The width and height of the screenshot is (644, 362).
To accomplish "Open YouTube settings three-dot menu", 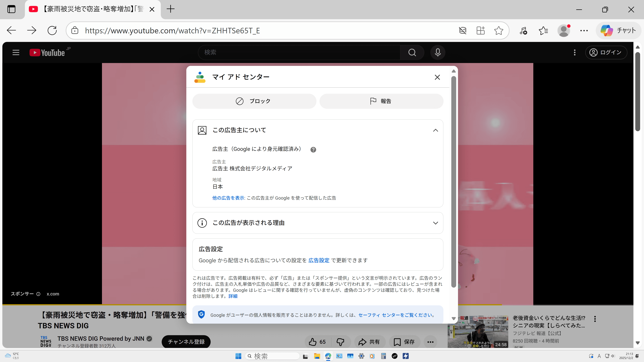I will coord(575,52).
